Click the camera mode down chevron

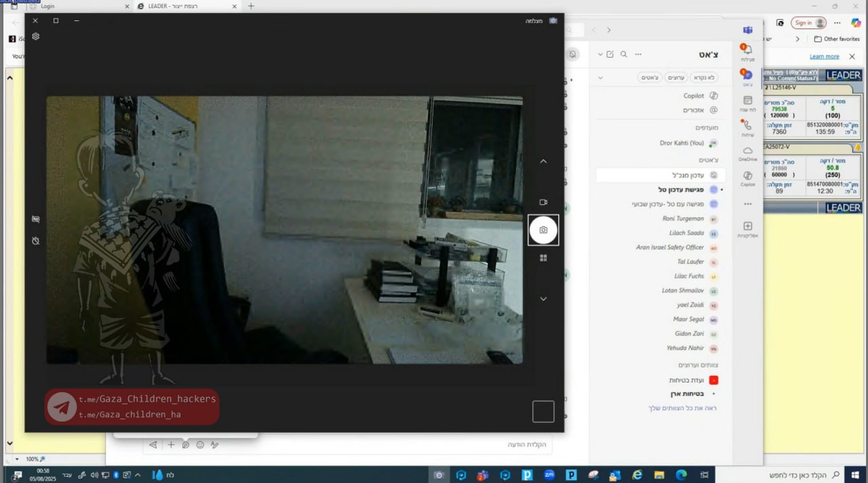pyautogui.click(x=543, y=298)
